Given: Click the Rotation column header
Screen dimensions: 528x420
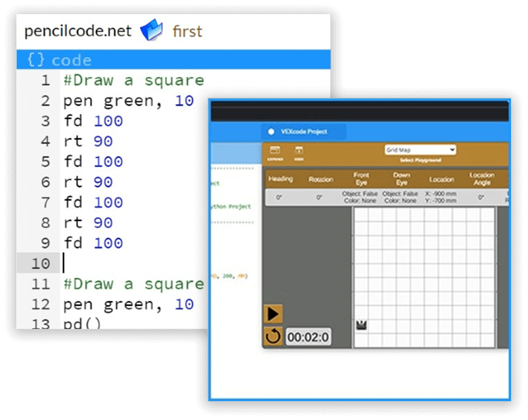Looking at the screenshot, I should pyautogui.click(x=321, y=180).
